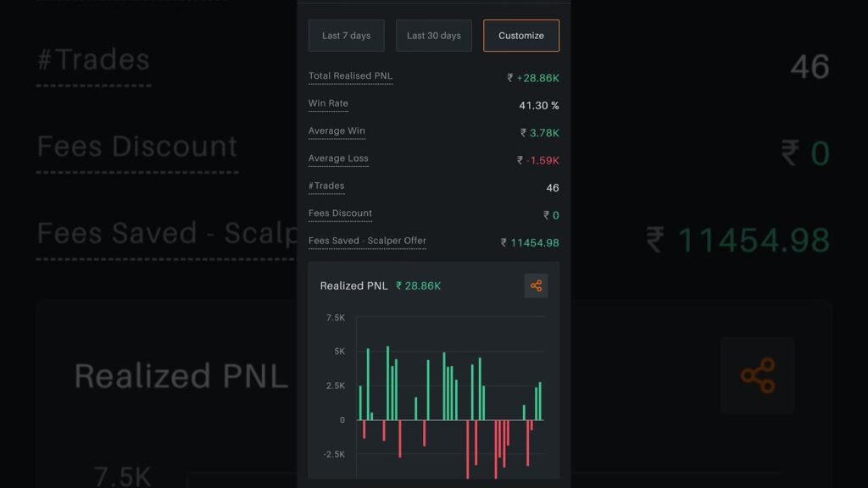Click the small Fees Discount label in center panel
The width and height of the screenshot is (868, 488).
340,213
